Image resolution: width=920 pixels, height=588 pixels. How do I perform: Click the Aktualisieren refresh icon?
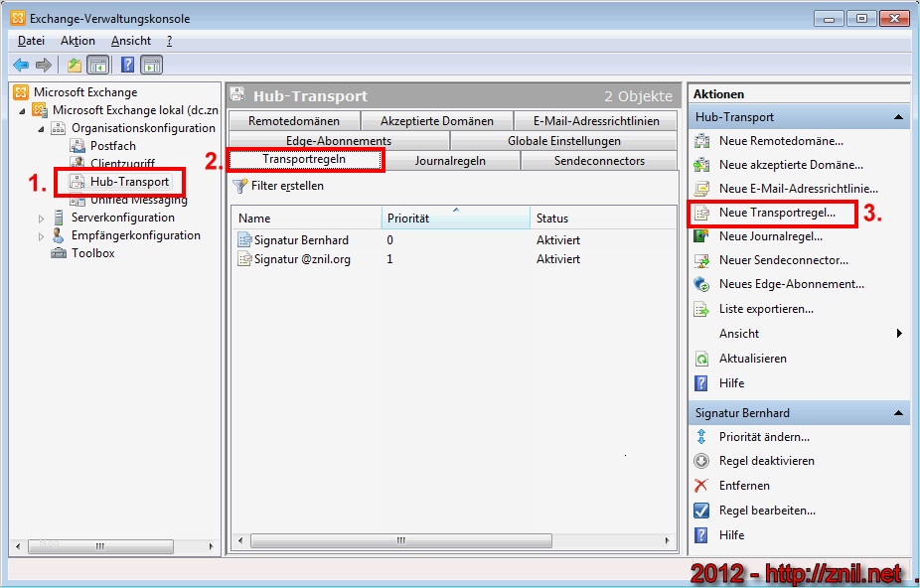(x=701, y=358)
